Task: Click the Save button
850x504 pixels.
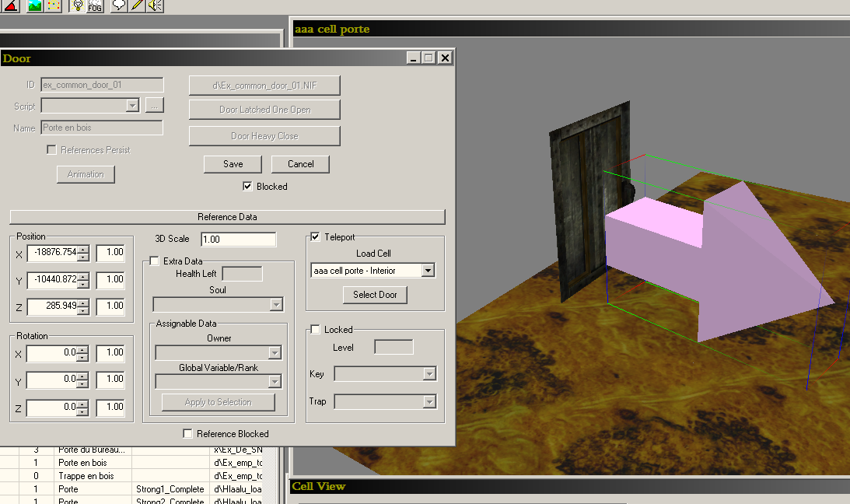Action: pyautogui.click(x=233, y=164)
